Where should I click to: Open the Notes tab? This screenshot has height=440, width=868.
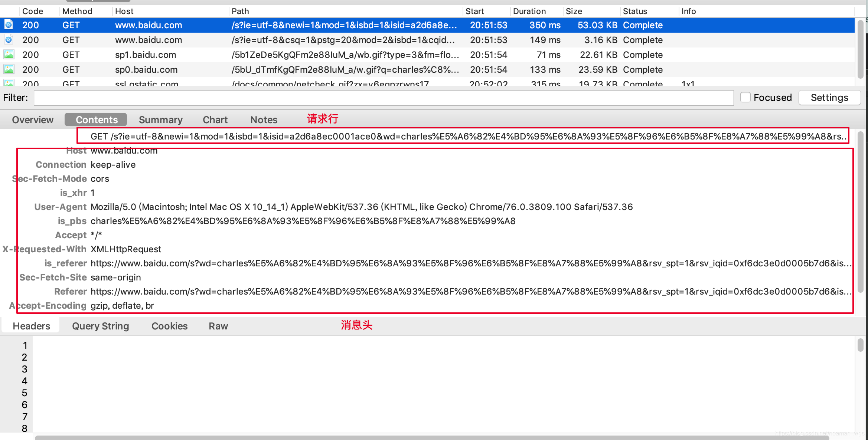point(264,120)
